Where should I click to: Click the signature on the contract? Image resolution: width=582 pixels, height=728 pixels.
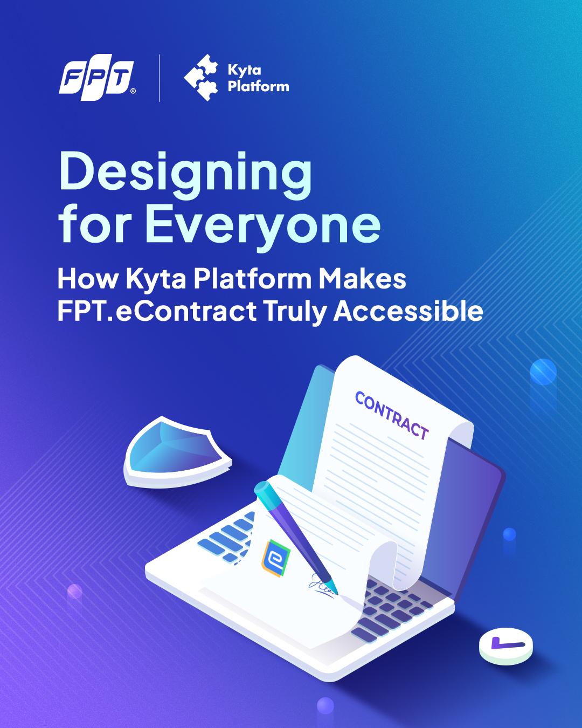(x=322, y=586)
